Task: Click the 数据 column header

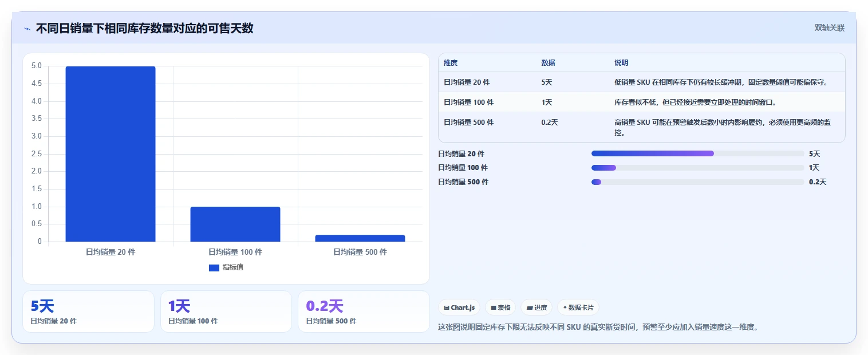Action: 548,63
